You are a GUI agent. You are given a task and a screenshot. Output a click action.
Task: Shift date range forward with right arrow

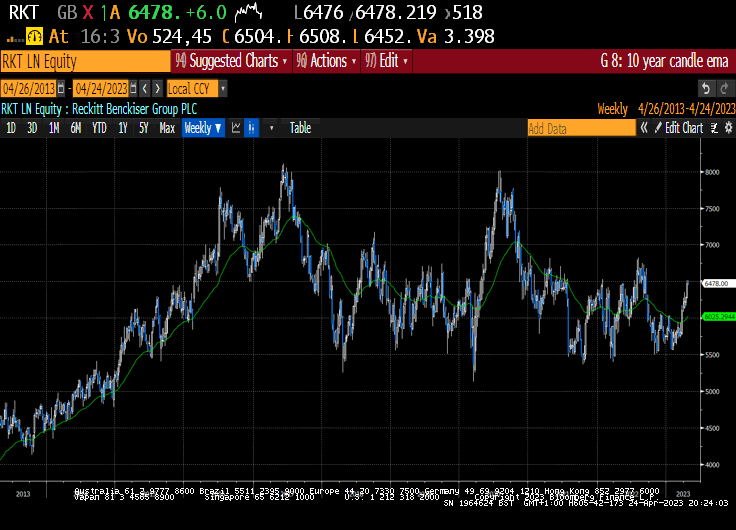(x=157, y=88)
